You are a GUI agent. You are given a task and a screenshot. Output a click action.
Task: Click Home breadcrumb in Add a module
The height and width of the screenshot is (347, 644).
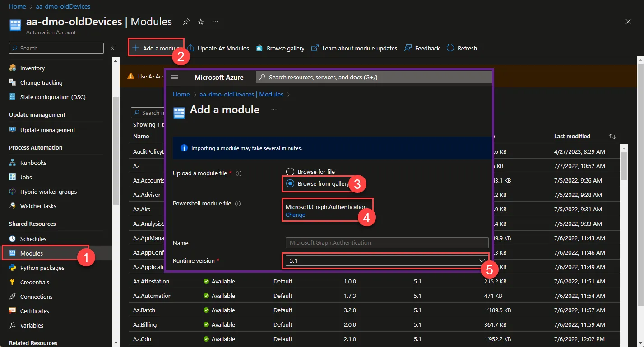pyautogui.click(x=181, y=94)
